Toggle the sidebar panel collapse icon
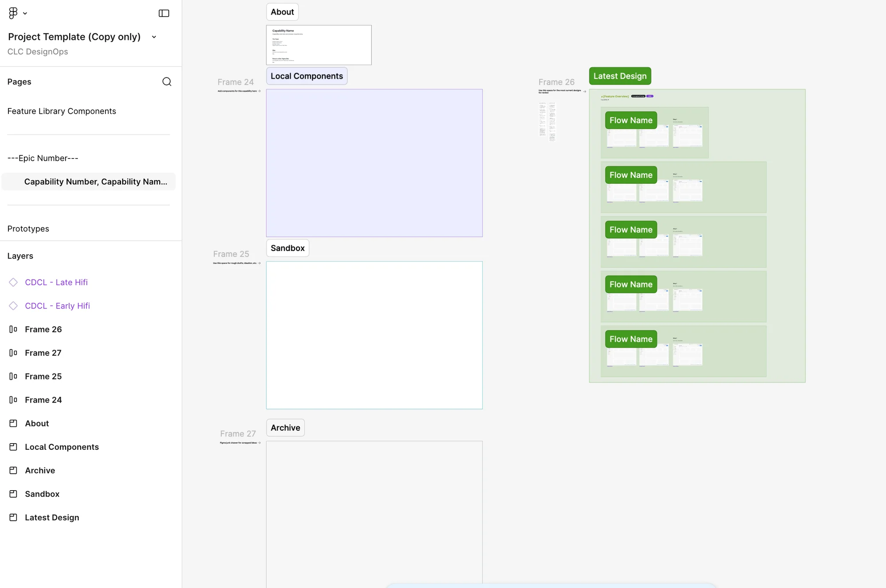The height and width of the screenshot is (588, 886). [x=164, y=13]
